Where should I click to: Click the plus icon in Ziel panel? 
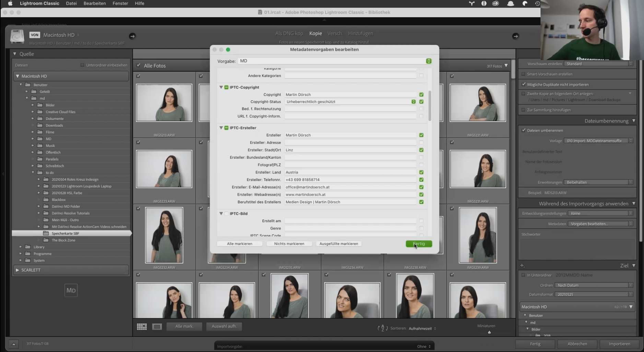(522, 265)
